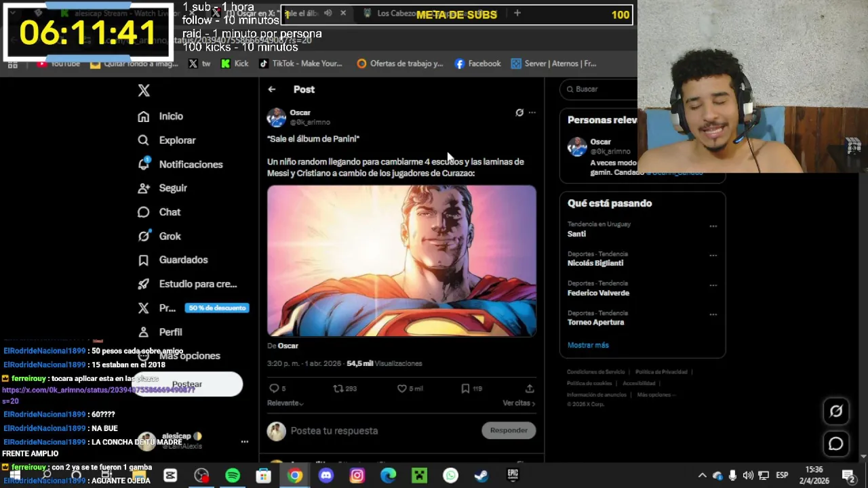Open Minecraft from taskbar

419,476
